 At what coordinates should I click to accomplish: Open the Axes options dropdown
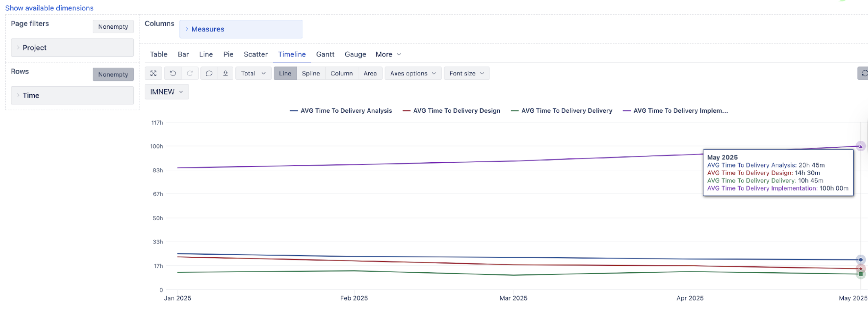pyautogui.click(x=413, y=73)
